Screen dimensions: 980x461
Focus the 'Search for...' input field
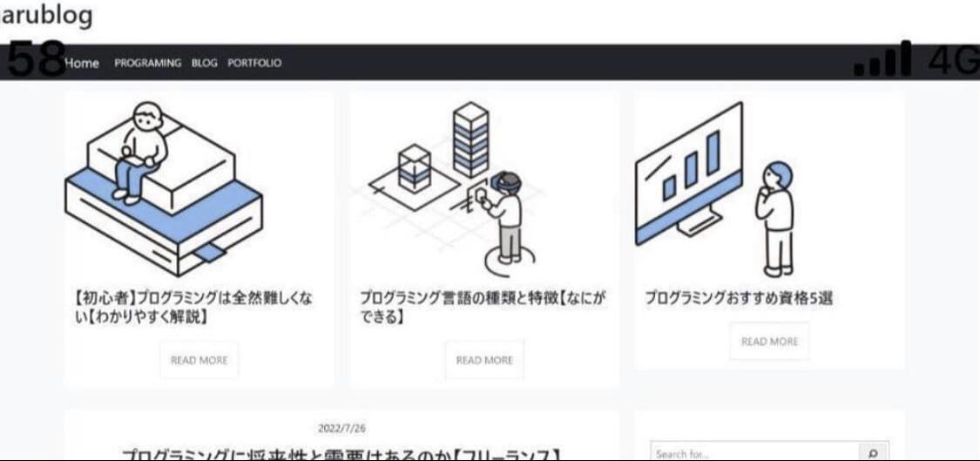(x=755, y=453)
